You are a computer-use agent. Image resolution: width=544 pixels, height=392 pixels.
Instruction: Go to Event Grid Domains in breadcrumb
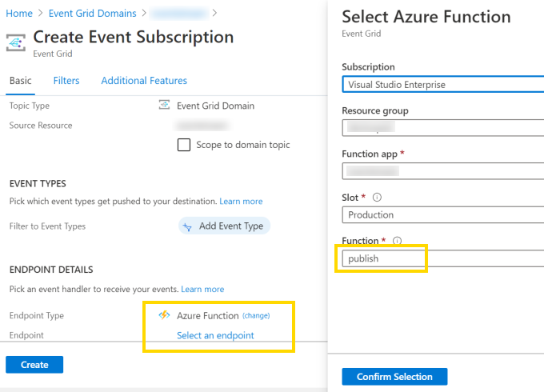point(92,13)
